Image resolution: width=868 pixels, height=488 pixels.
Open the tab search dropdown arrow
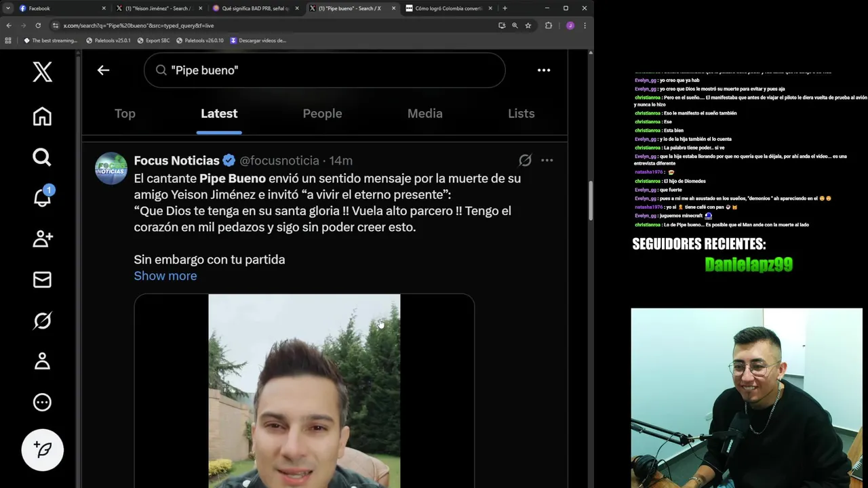tap(7, 8)
